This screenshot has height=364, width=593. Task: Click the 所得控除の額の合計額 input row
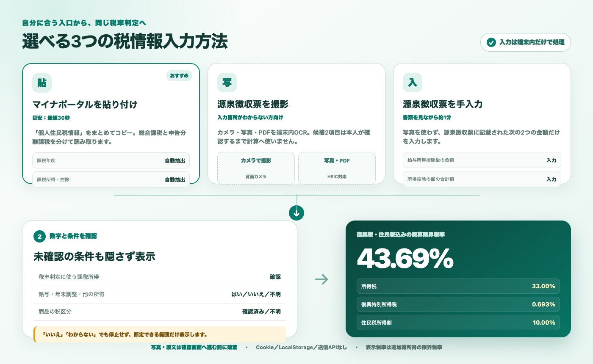[x=482, y=179]
